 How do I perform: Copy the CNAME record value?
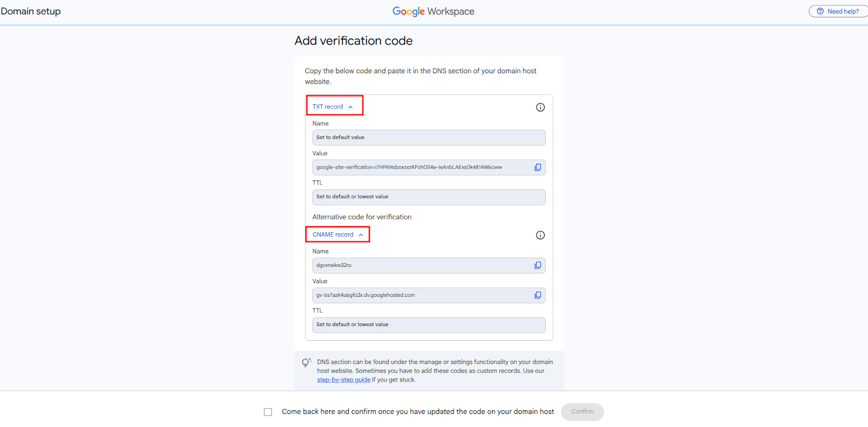[538, 295]
